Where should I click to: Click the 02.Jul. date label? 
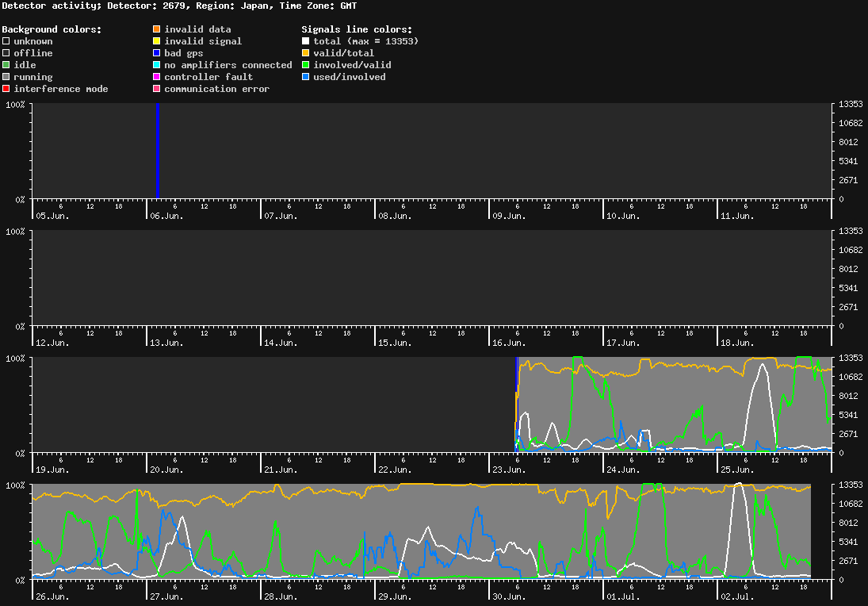pos(737,596)
